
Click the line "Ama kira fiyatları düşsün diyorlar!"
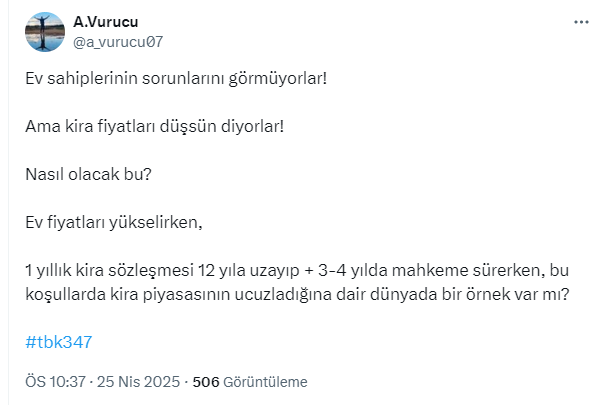click(x=155, y=125)
